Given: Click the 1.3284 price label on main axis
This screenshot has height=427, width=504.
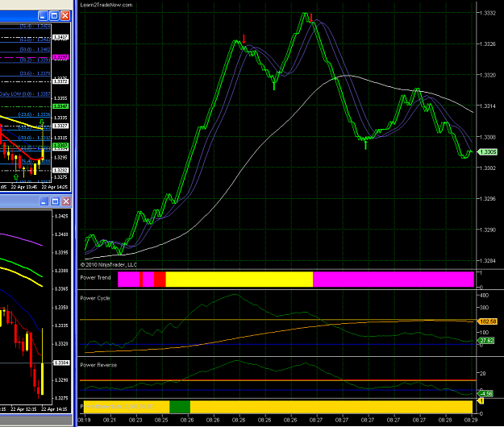Looking at the screenshot, I should (x=488, y=261).
